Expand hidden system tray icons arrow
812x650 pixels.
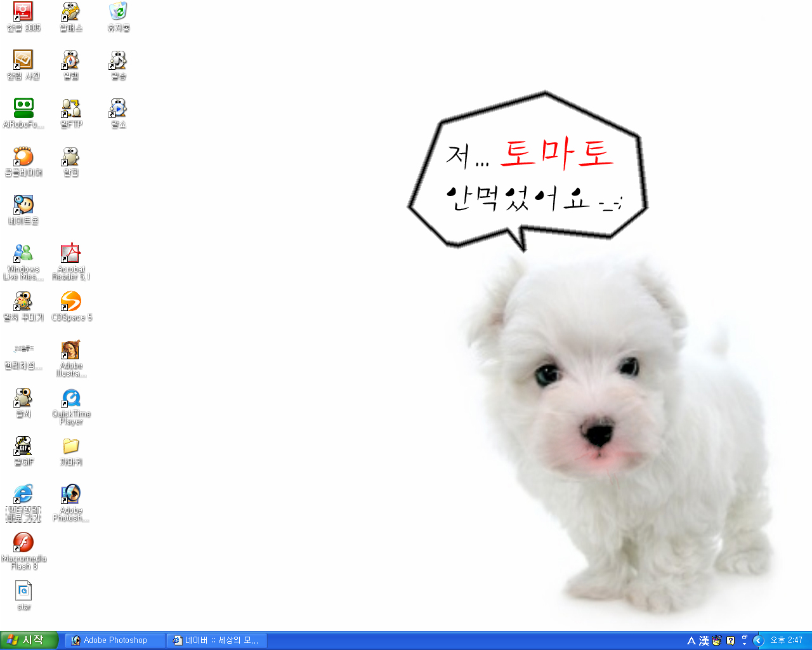click(x=757, y=640)
